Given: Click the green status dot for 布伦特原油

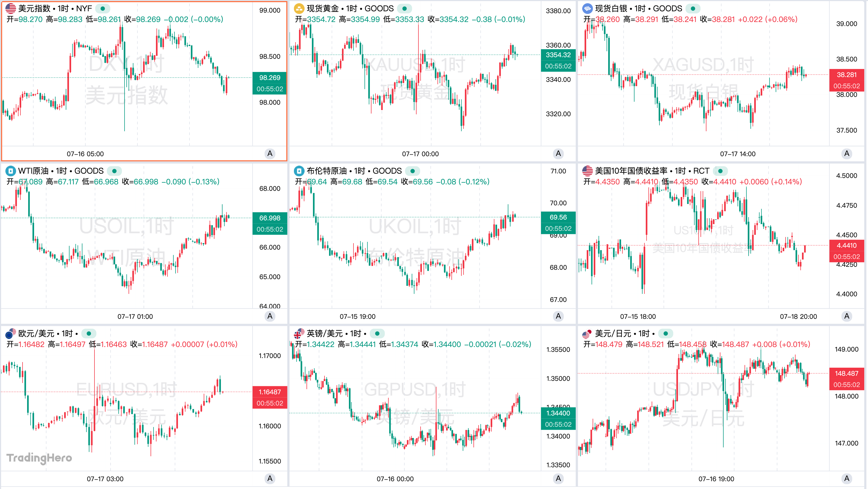Looking at the screenshot, I should click(413, 171).
